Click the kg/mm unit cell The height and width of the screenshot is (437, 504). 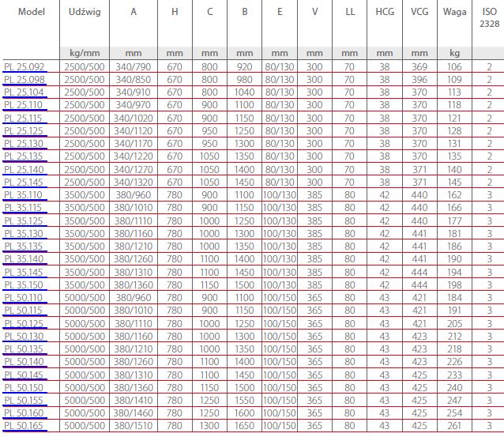[85, 53]
